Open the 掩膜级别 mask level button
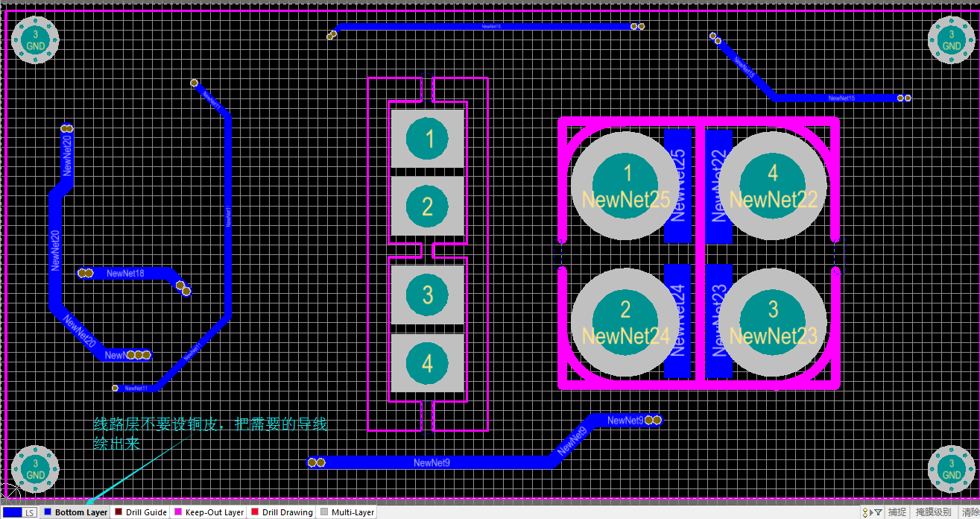 click(933, 512)
